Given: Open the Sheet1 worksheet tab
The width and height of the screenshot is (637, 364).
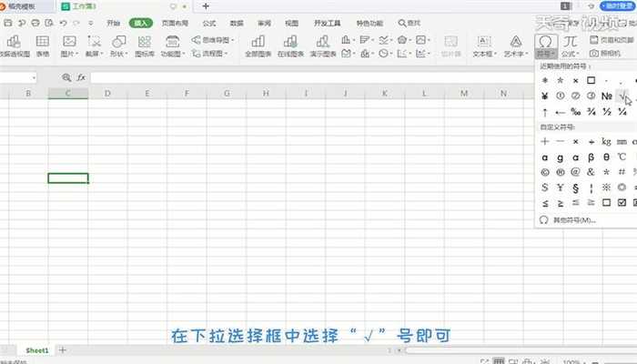Looking at the screenshot, I should coord(37,350).
